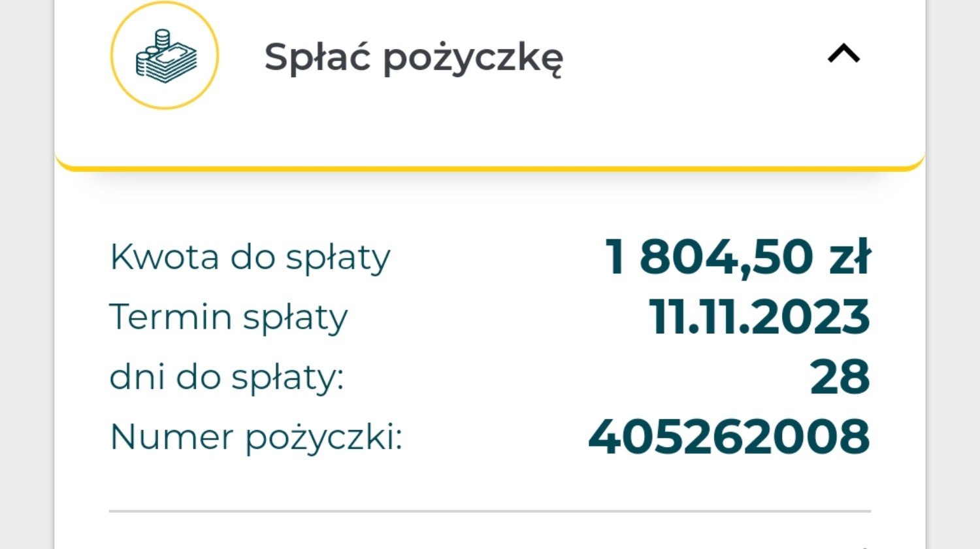The width and height of the screenshot is (980, 549).
Task: Click the word pożyczkę in header
Action: 472,59
